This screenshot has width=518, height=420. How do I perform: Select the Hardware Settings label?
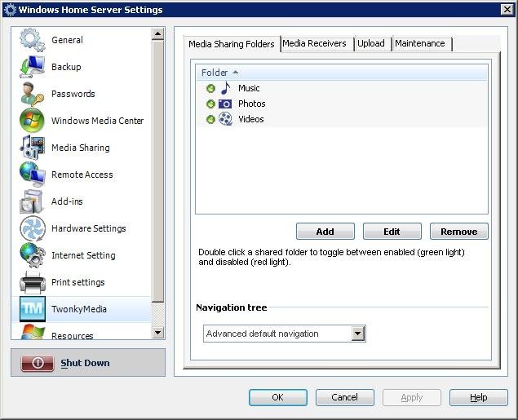(89, 228)
